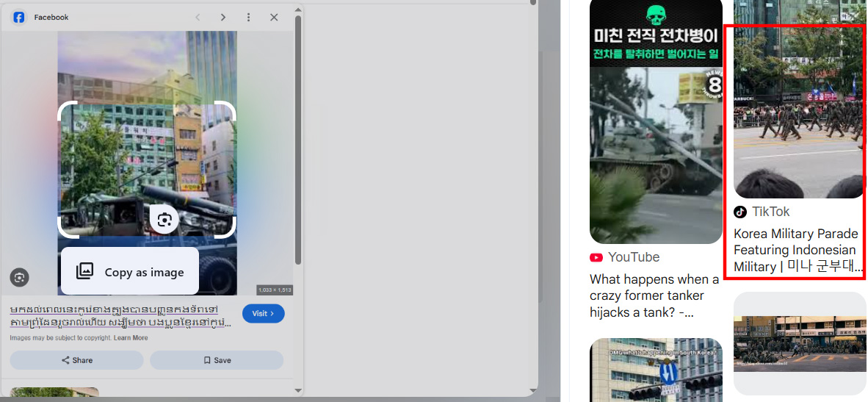Open the Learn More copyright link
The image size is (868, 402).
[131, 338]
